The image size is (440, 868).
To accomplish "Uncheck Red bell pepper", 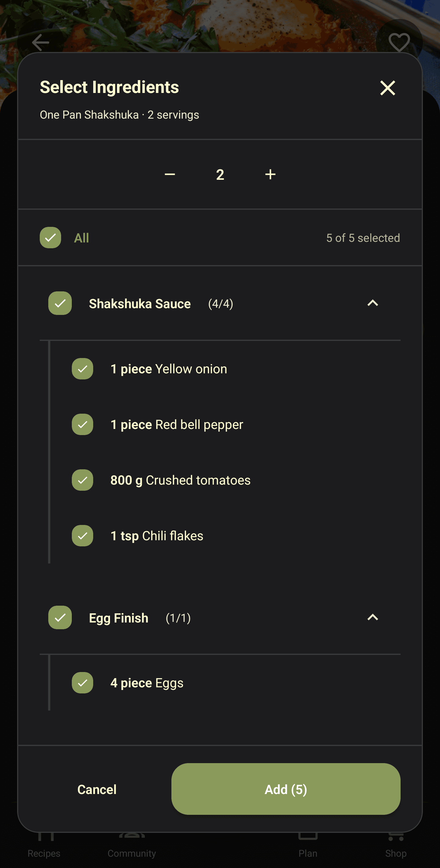I will click(82, 425).
